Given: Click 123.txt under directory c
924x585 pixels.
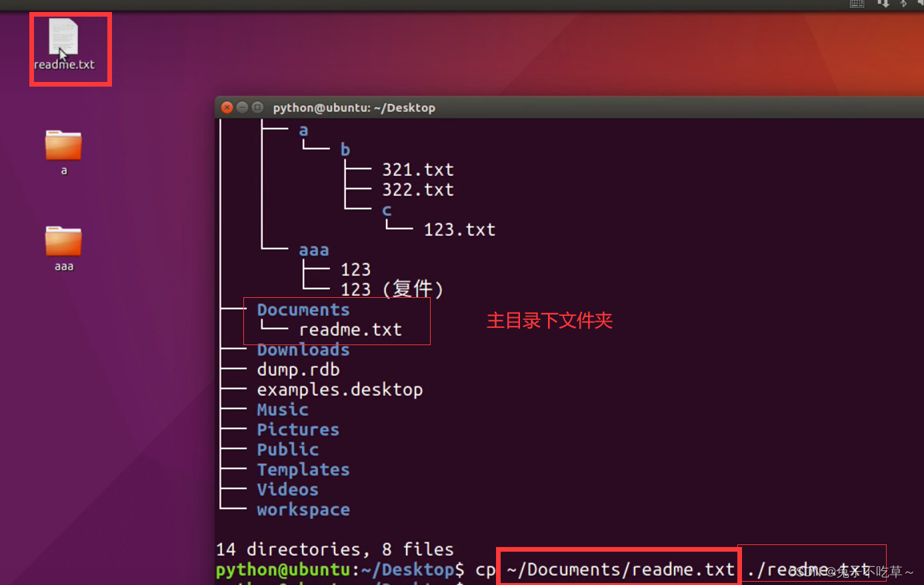Looking at the screenshot, I should tap(460, 230).
